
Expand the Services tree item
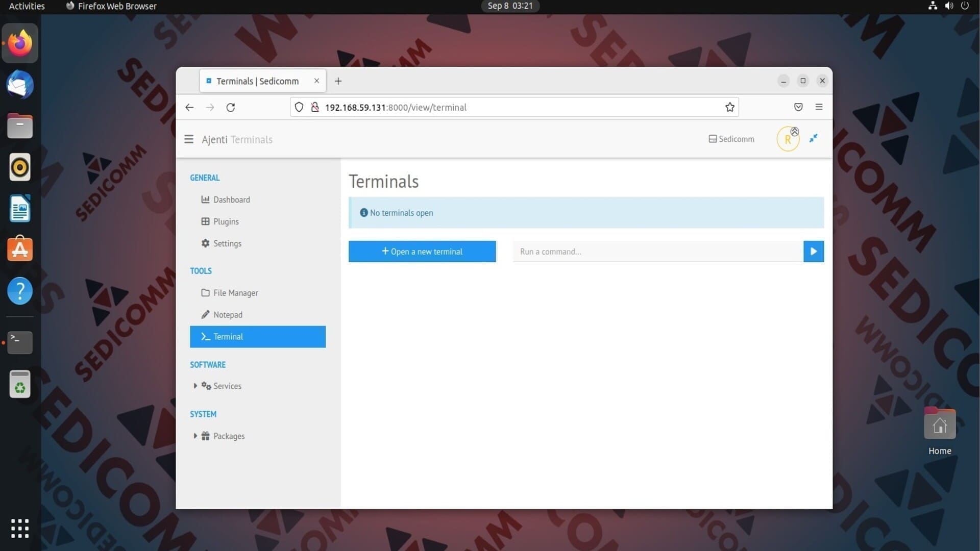[195, 386]
